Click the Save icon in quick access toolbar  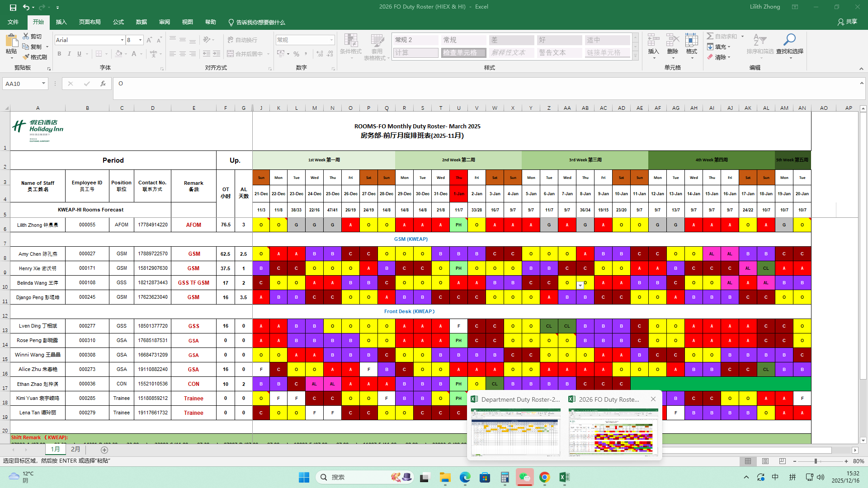click(13, 7)
